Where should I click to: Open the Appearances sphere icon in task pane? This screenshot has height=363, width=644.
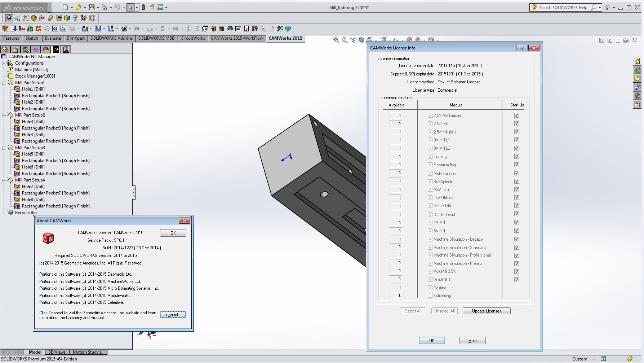637,96
